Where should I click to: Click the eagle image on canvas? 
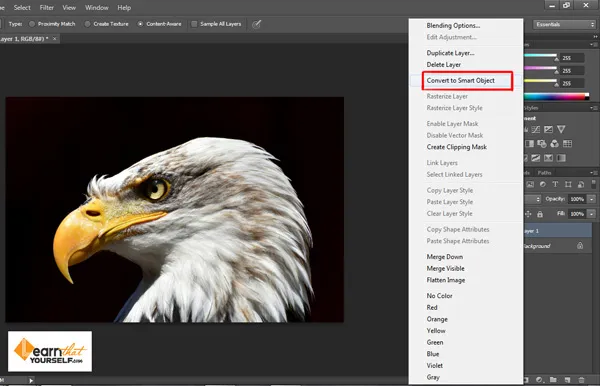click(174, 210)
